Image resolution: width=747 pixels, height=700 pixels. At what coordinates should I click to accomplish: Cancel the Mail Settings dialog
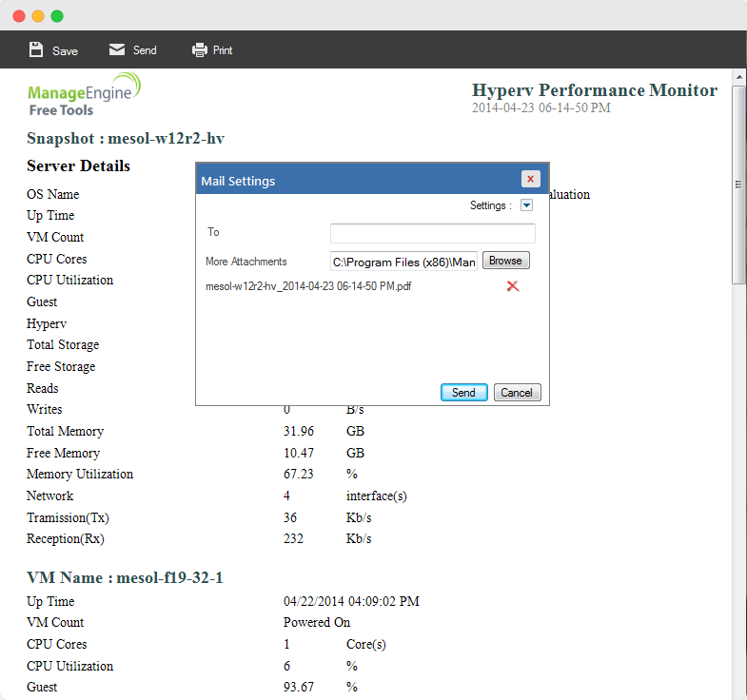point(517,393)
